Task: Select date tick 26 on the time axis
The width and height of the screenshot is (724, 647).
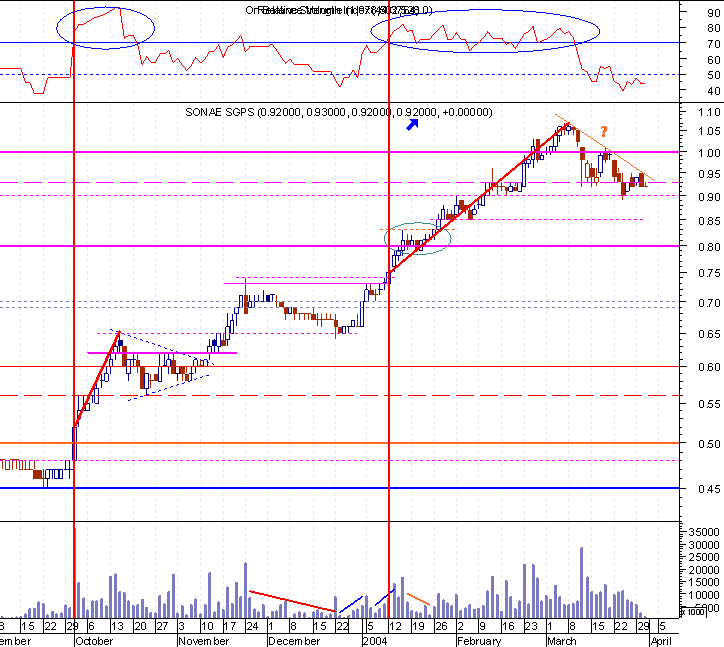Action: pyautogui.click(x=441, y=626)
